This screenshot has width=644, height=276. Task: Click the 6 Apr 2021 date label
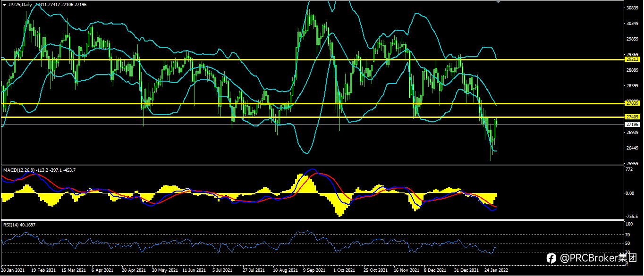coord(102,271)
